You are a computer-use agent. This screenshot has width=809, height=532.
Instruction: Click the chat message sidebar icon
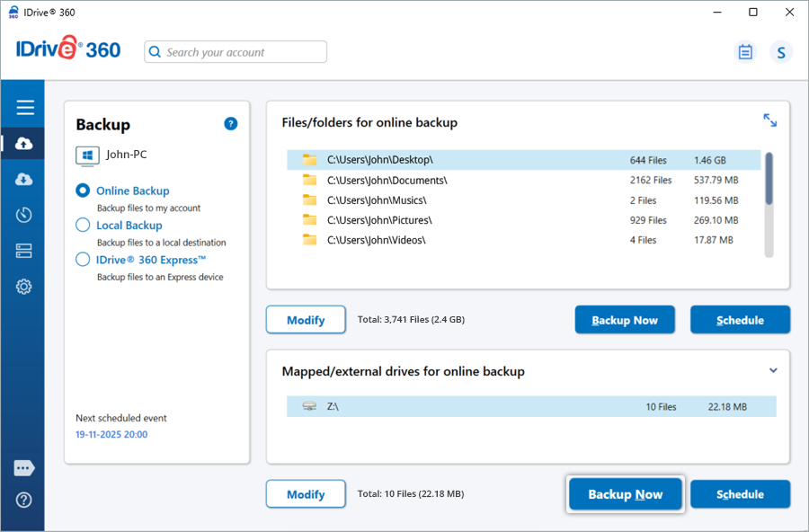tap(24, 468)
